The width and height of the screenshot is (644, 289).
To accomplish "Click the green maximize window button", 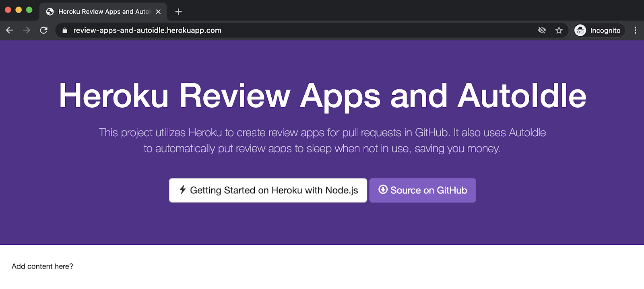I will pos(29,10).
